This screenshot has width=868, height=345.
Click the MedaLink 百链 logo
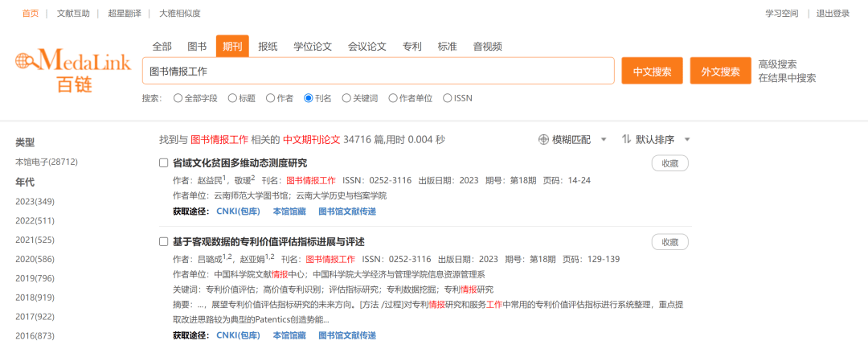tap(73, 70)
